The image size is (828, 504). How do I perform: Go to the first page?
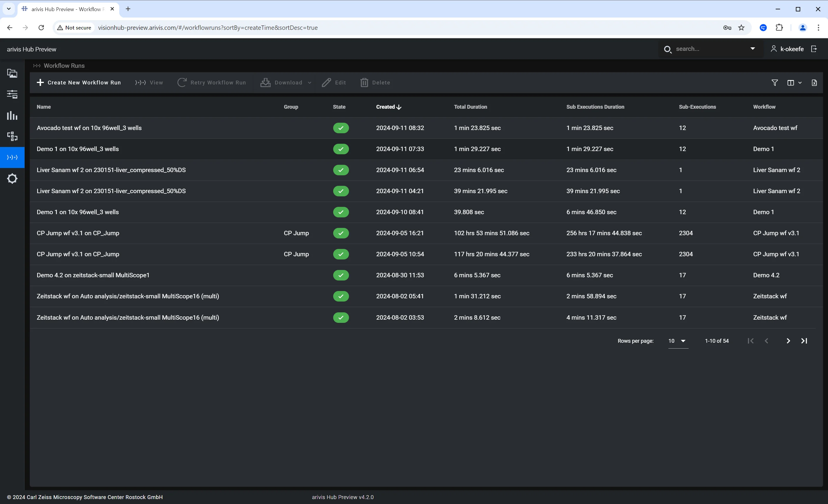tap(750, 341)
